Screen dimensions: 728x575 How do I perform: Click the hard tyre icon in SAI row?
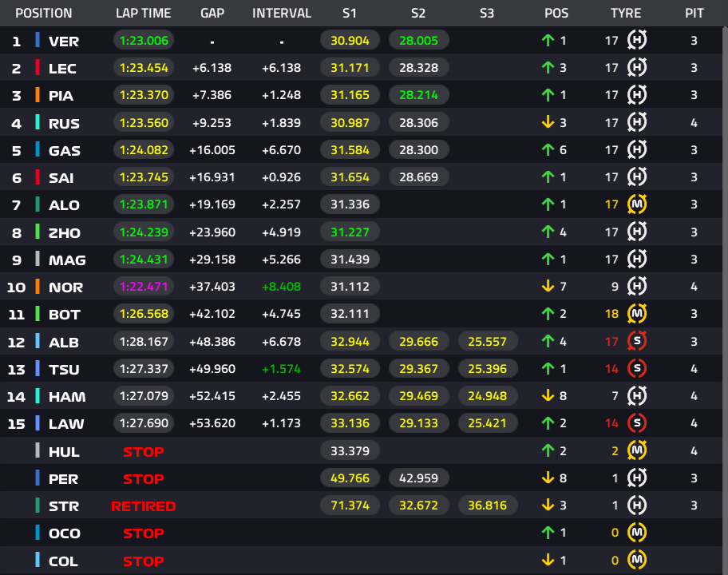637,176
